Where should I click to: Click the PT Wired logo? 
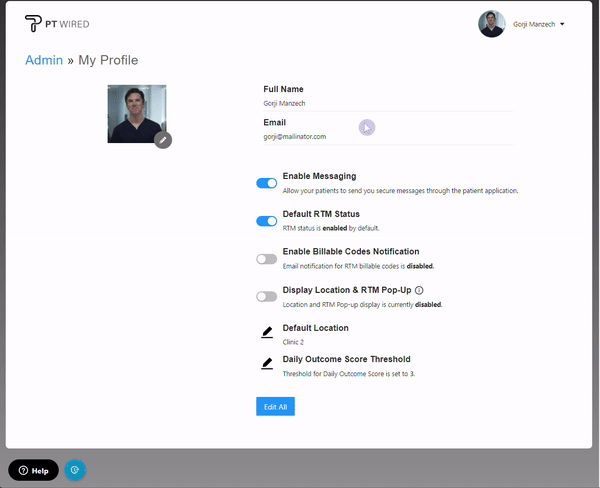[57, 24]
